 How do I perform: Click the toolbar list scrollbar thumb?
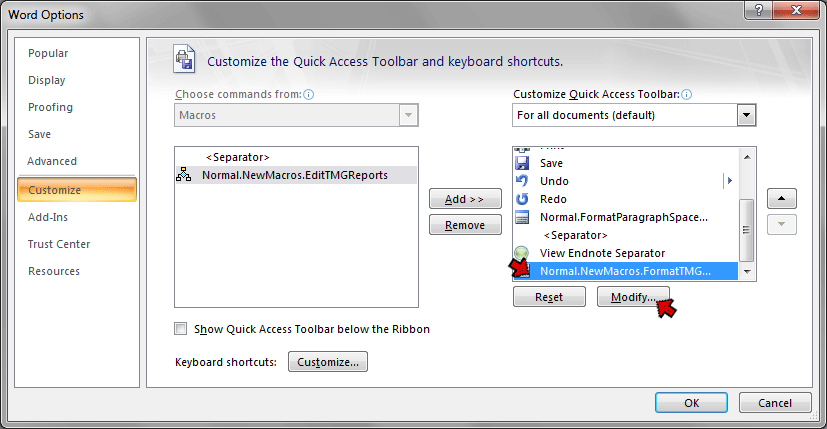tap(747, 230)
